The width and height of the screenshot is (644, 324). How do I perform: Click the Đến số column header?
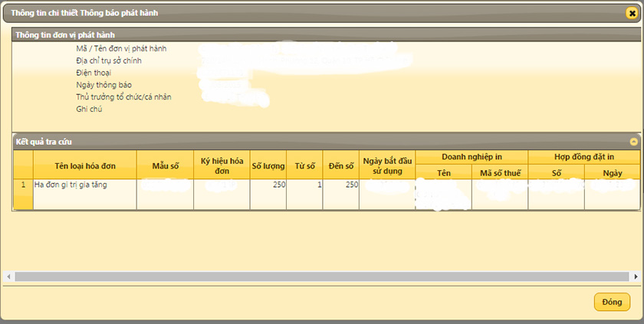point(341,165)
